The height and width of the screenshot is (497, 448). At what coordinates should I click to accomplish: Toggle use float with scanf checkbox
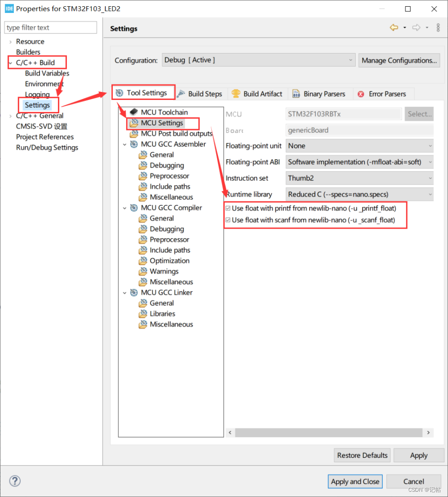tap(228, 220)
